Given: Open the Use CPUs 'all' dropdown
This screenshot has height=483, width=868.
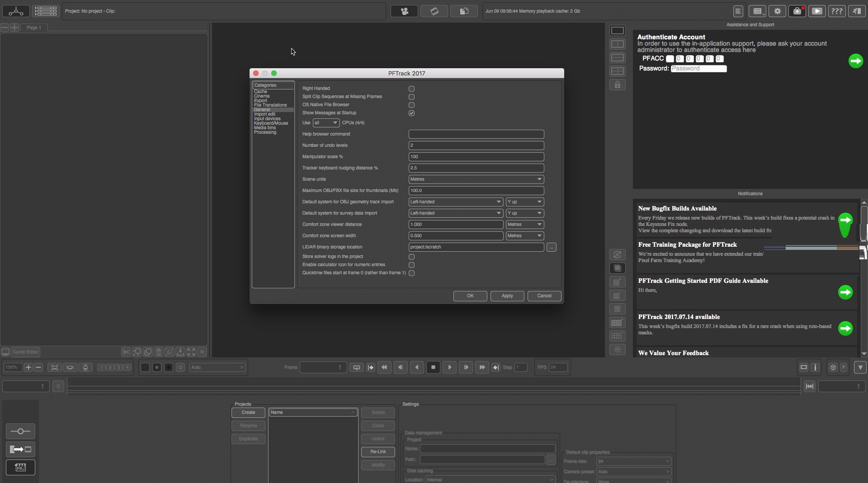Looking at the screenshot, I should pyautogui.click(x=326, y=123).
